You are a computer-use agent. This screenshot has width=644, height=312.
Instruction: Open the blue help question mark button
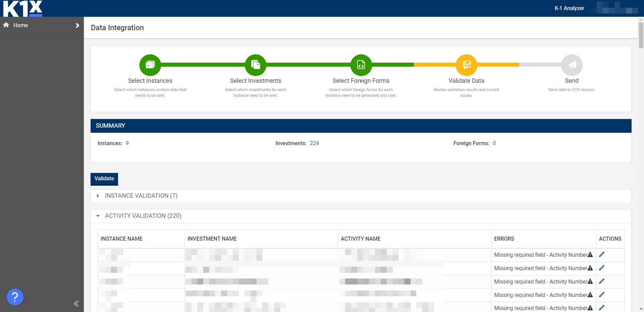click(x=15, y=297)
